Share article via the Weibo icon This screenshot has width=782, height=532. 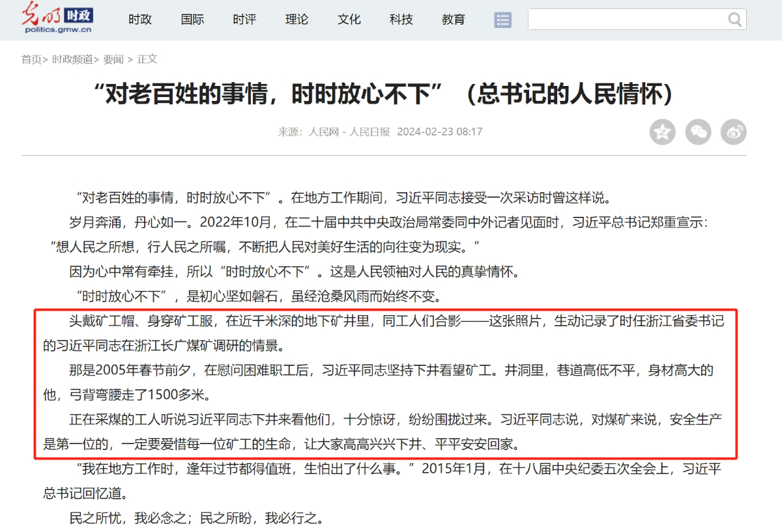[x=733, y=132]
